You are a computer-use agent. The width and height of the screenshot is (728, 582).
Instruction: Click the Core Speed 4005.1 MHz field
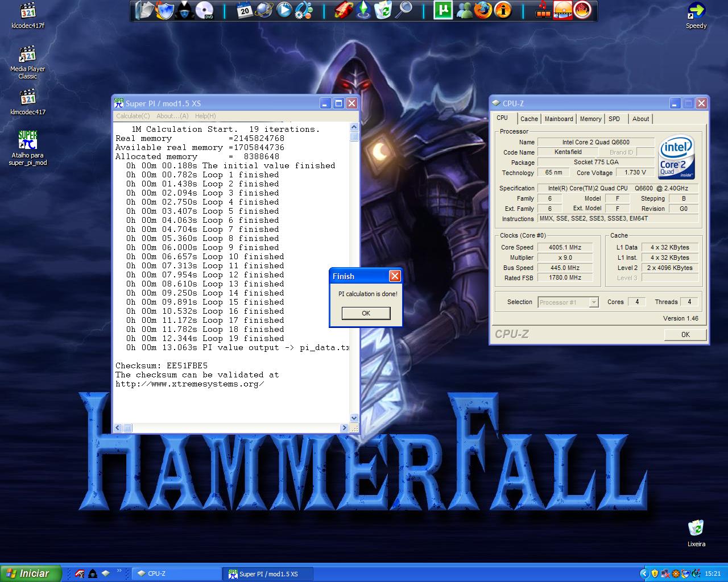click(565, 248)
